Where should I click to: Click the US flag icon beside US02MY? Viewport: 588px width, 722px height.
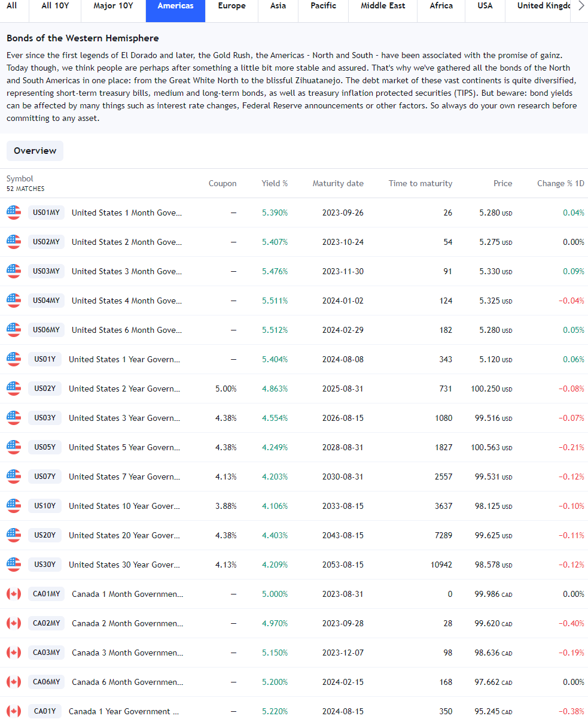(x=14, y=242)
